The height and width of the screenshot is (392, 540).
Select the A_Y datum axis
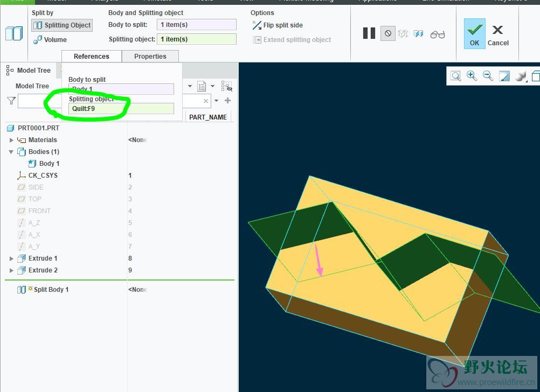click(34, 247)
